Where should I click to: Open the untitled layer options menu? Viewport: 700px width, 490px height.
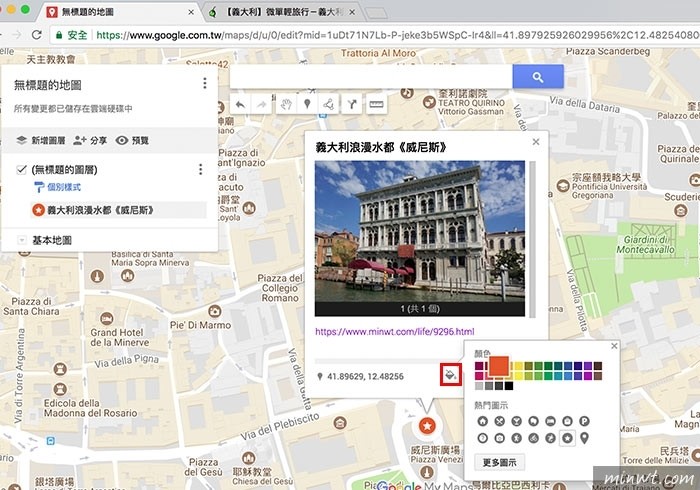tap(200, 170)
